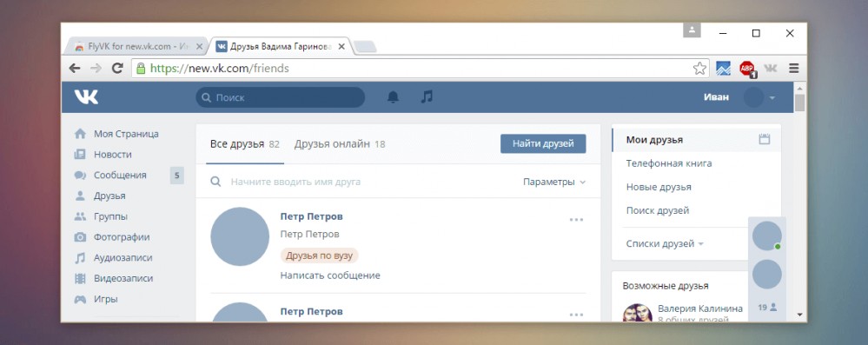
Task: Open Chrome hamburger menu
Action: pos(794,68)
